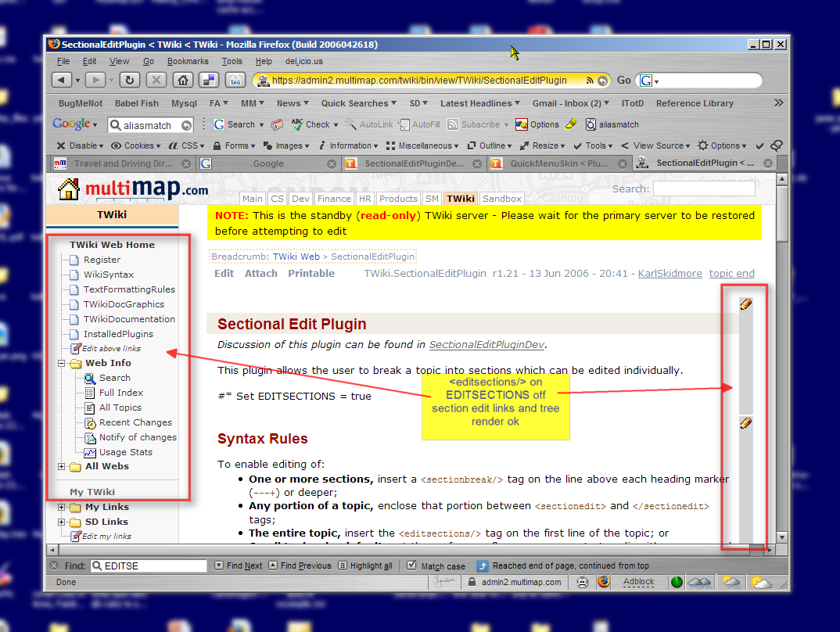Screen dimensions: 840x632
Task: Open the File menu
Action: (63, 61)
